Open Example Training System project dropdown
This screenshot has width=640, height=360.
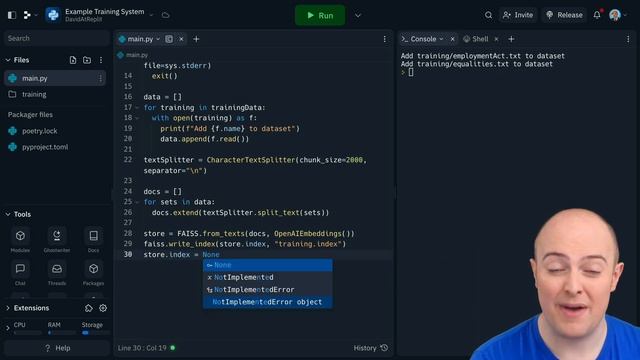pyautogui.click(x=151, y=15)
